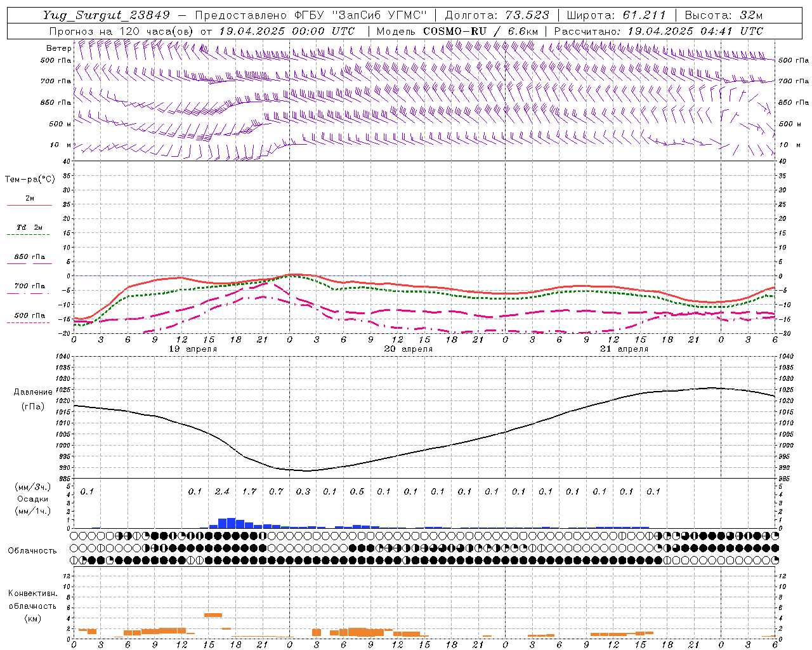The width and height of the screenshot is (812, 650).
Task: Select forecast start time 19.04.2025 00:00 UTC
Action: pyautogui.click(x=287, y=31)
